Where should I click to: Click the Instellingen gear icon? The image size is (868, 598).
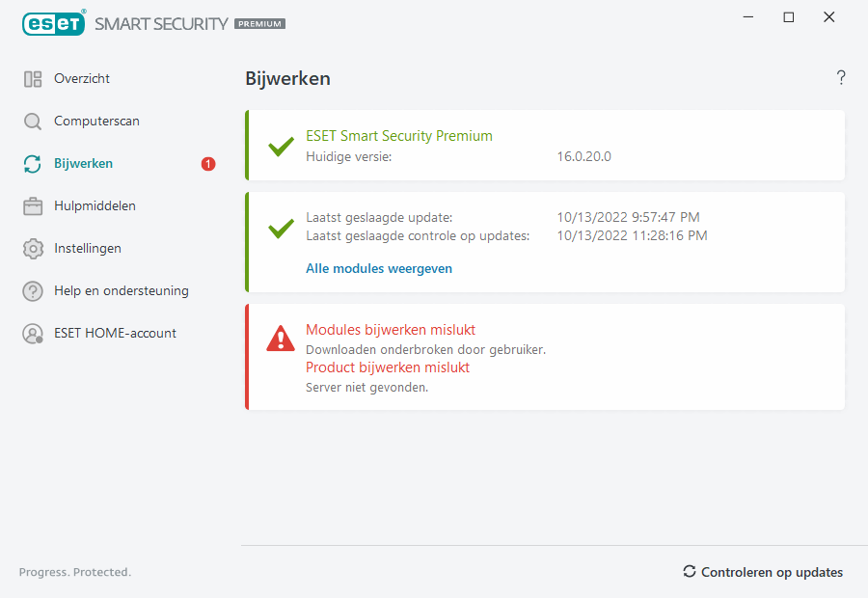pos(33,249)
